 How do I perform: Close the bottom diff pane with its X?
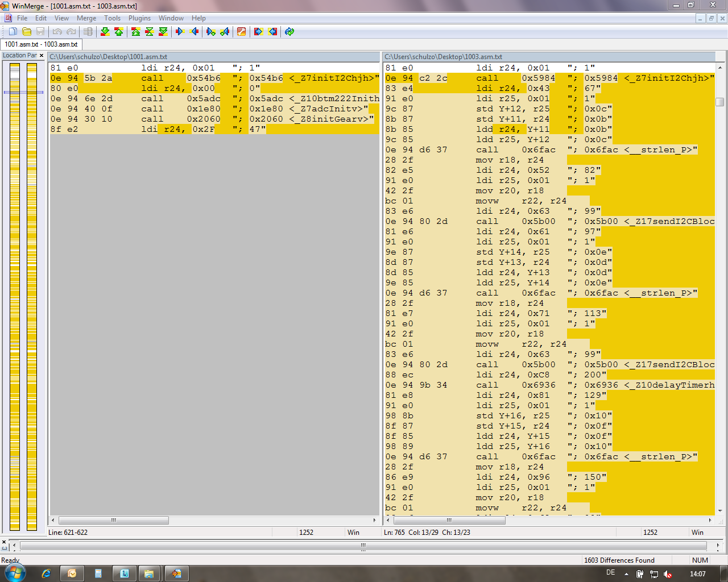tap(4, 542)
